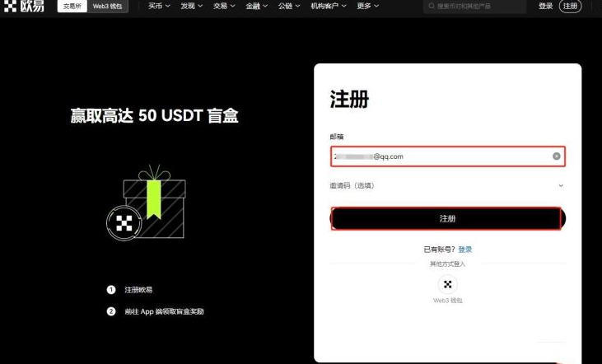Open the 更多 menu
The image size is (602, 364).
pyautogui.click(x=368, y=7)
